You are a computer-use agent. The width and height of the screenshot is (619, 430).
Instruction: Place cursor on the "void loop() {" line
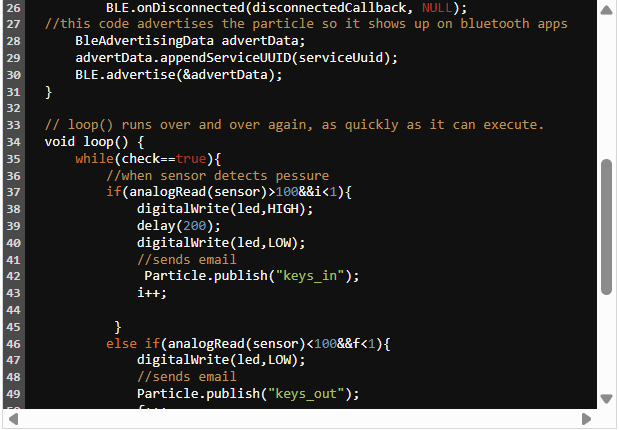point(102,142)
